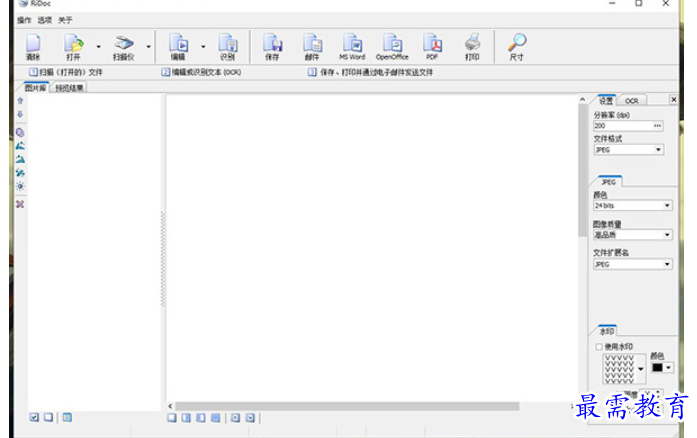
Task: Click the red delete X in sidebar
Action: 20,204
